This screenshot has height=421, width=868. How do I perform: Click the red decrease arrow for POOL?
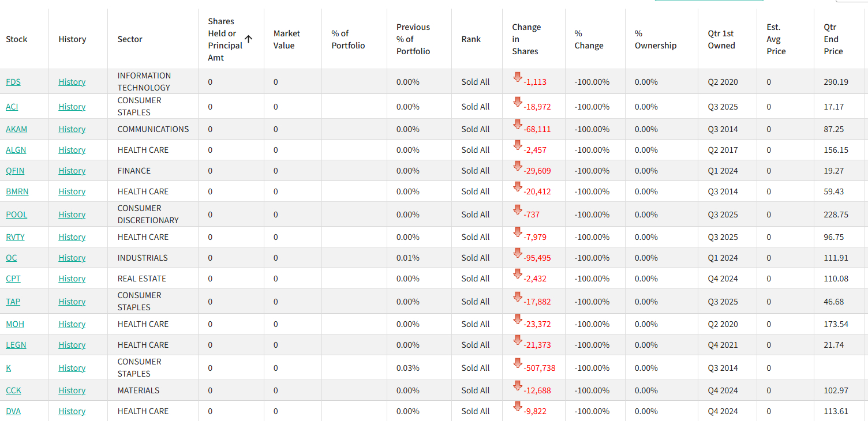tap(518, 210)
